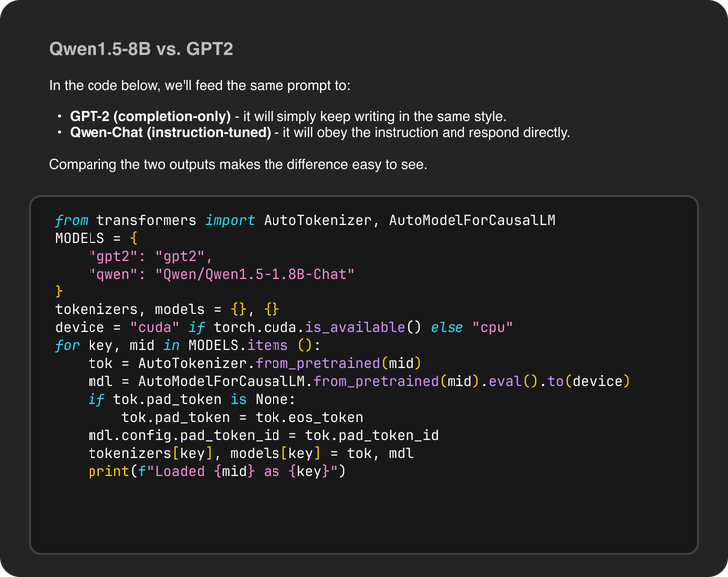Click the 'tok.pad_token = tok.eos_token' line
The height and width of the screenshot is (577, 728).
[x=242, y=417]
